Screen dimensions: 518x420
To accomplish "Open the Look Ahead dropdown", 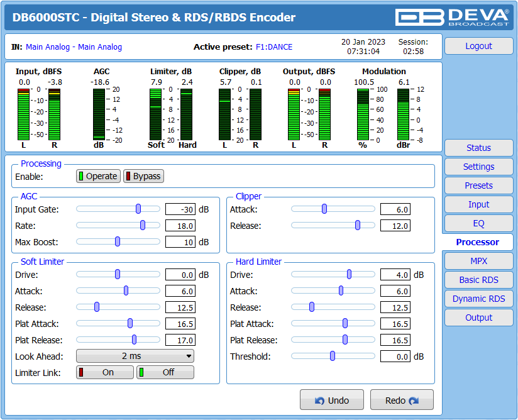I will tap(135, 356).
